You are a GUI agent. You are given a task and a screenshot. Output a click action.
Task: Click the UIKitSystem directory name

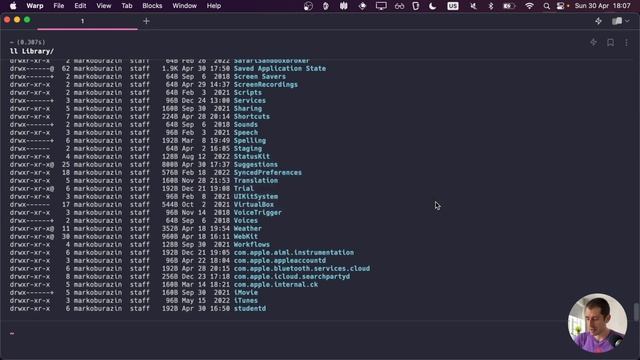pos(256,196)
